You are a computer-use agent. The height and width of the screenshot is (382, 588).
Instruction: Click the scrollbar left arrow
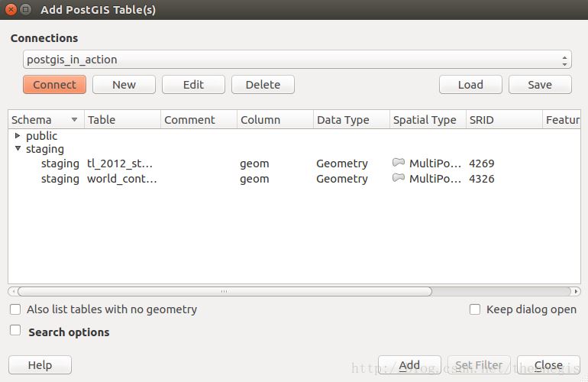tap(13, 291)
